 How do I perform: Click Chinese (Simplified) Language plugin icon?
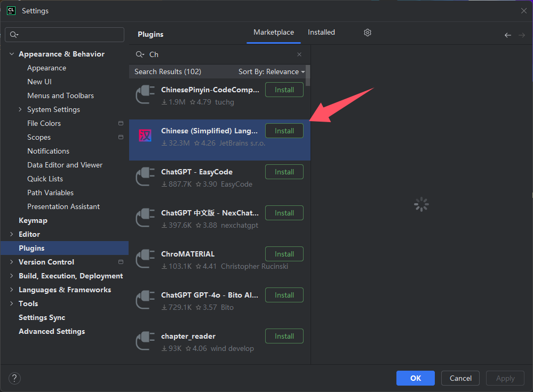145,136
